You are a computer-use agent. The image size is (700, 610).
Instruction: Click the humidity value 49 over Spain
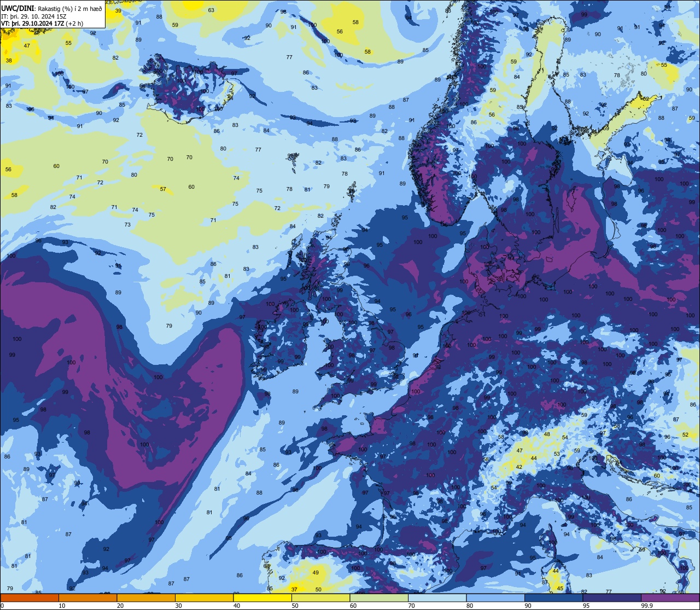(x=316, y=572)
